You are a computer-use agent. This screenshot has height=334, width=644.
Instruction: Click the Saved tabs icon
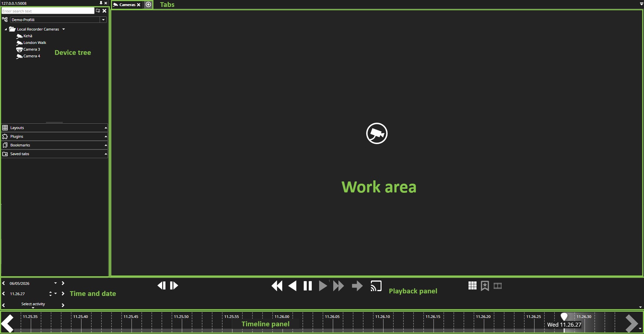click(x=5, y=154)
